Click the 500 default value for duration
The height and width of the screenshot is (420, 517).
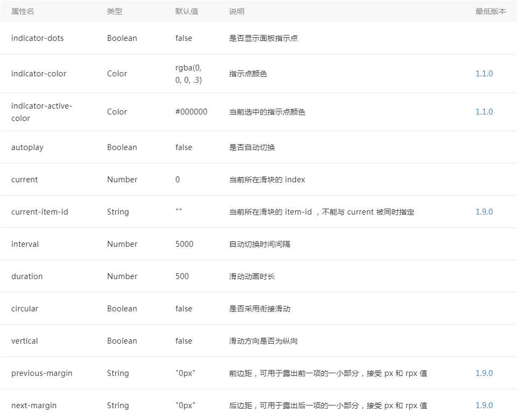(x=182, y=276)
